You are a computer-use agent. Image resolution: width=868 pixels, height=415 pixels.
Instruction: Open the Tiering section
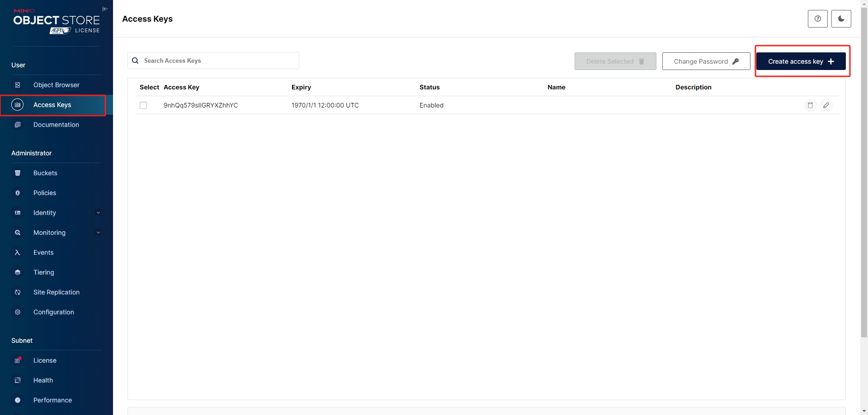coord(43,272)
